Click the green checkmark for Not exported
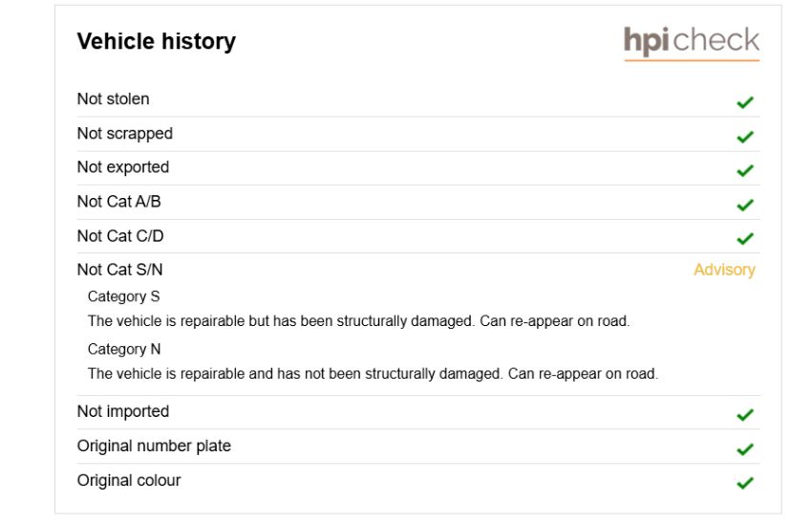812x524 pixels. [745, 170]
